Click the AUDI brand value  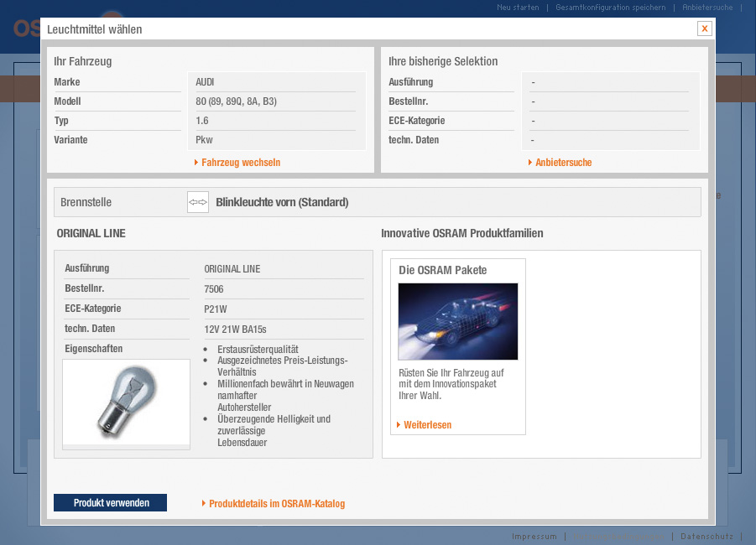pyautogui.click(x=205, y=82)
